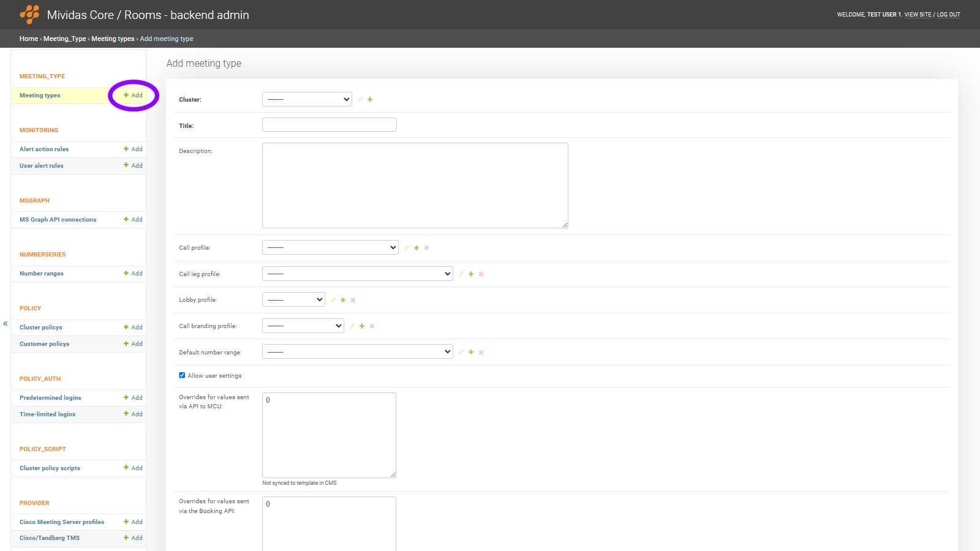
Task: Open the Lobby profile dropdown
Action: tap(293, 299)
